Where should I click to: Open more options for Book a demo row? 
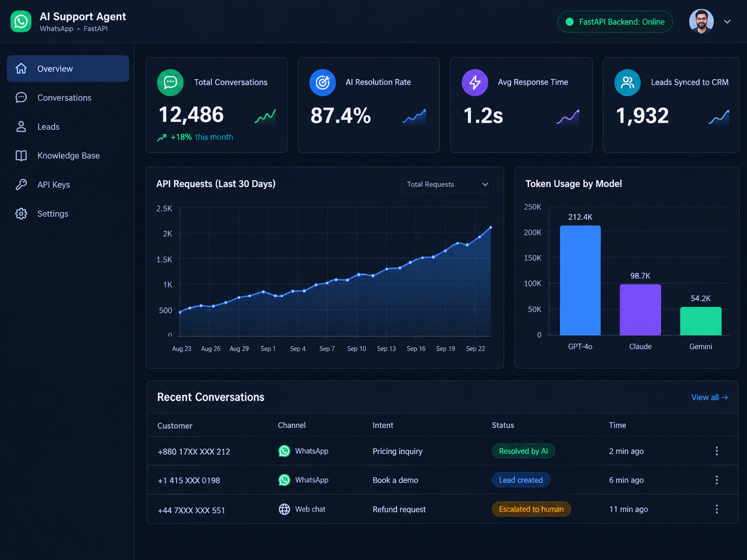click(717, 480)
